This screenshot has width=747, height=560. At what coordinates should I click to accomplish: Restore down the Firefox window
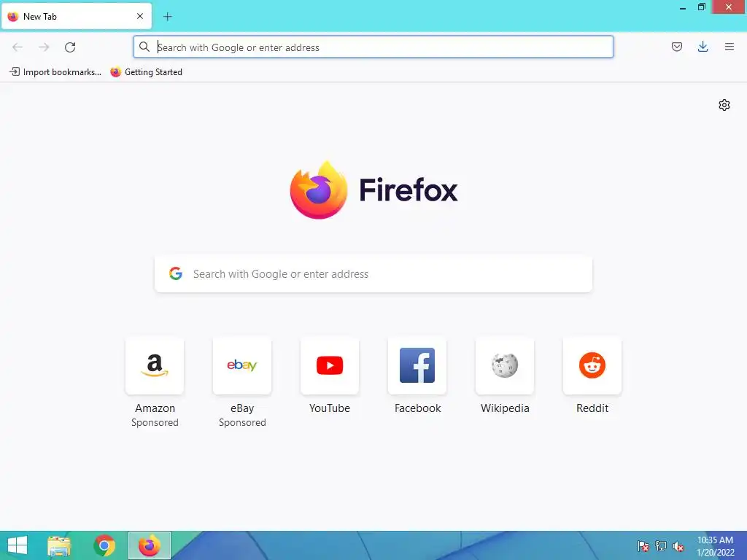tap(701, 7)
